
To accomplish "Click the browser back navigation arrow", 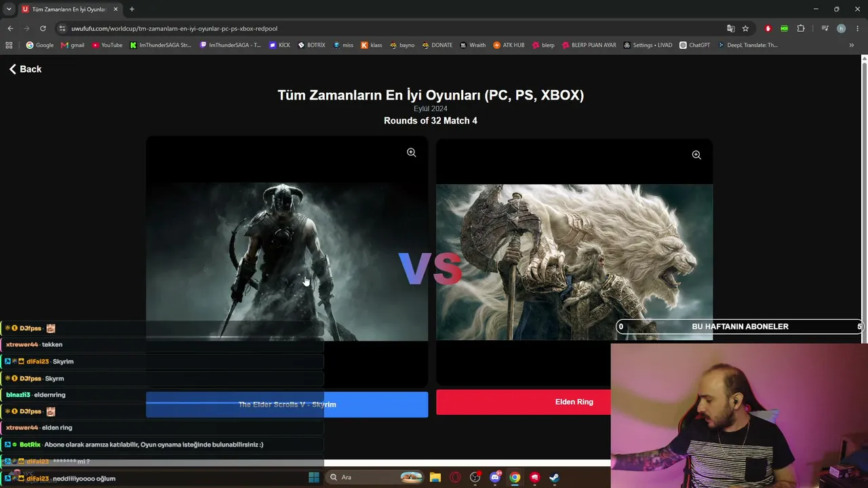I will (x=10, y=28).
